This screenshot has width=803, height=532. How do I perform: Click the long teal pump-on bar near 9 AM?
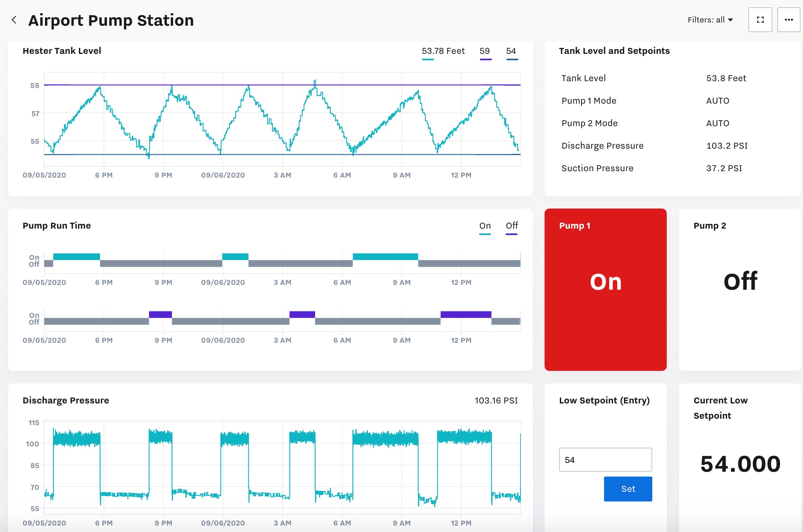(385, 256)
